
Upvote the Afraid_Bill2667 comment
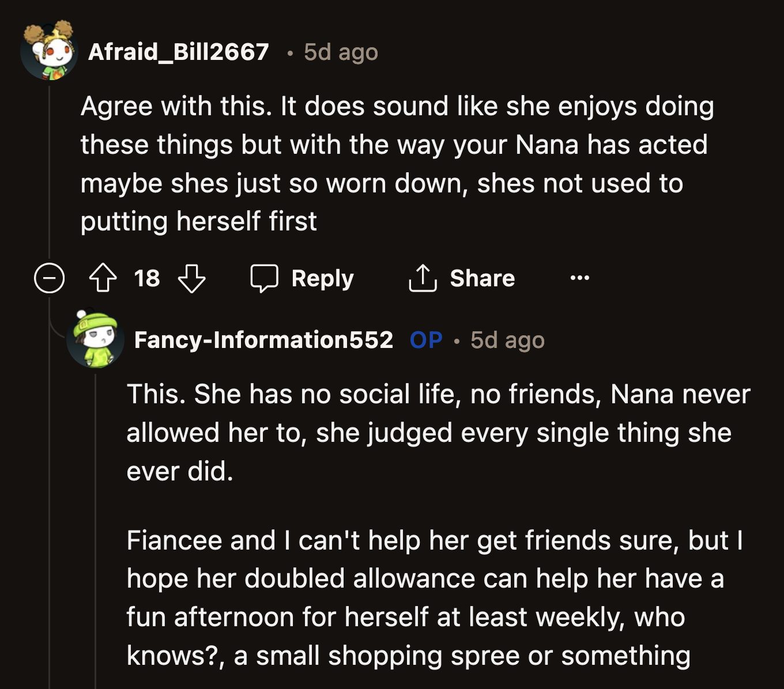coord(103,278)
